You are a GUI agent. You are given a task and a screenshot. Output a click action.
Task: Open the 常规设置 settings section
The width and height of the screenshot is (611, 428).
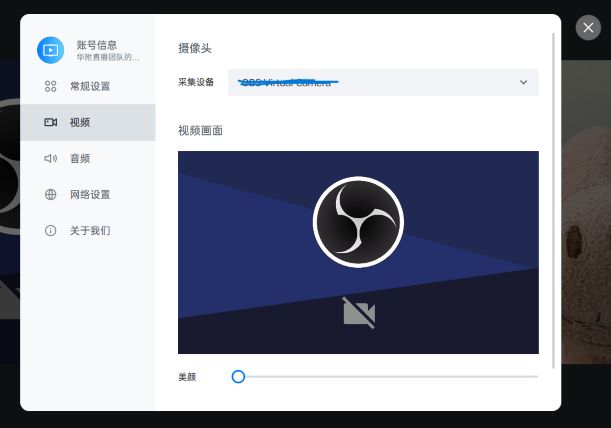[x=90, y=87]
